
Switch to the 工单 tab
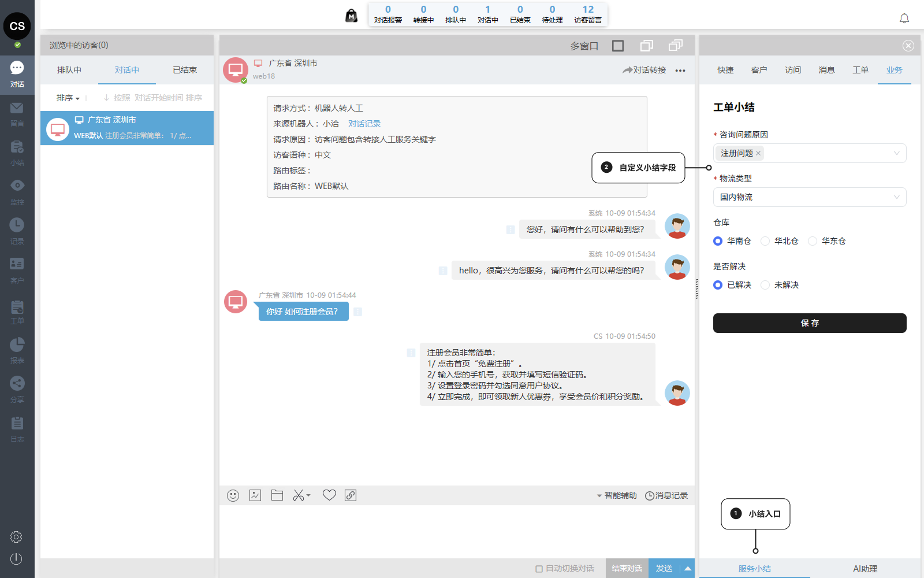[x=860, y=70]
